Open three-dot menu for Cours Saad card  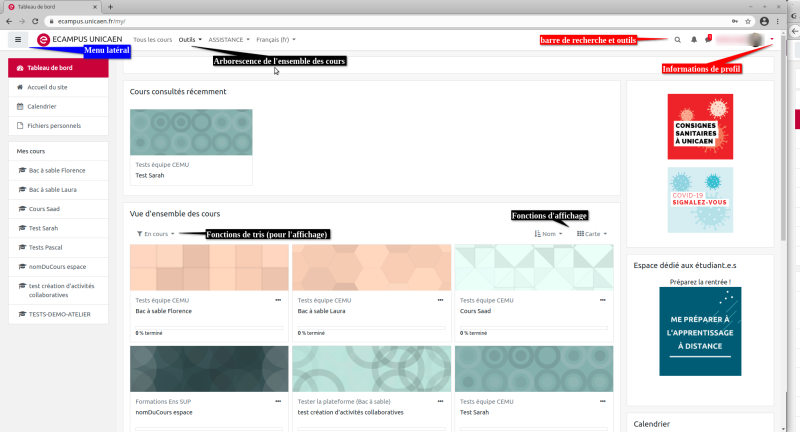pos(604,300)
